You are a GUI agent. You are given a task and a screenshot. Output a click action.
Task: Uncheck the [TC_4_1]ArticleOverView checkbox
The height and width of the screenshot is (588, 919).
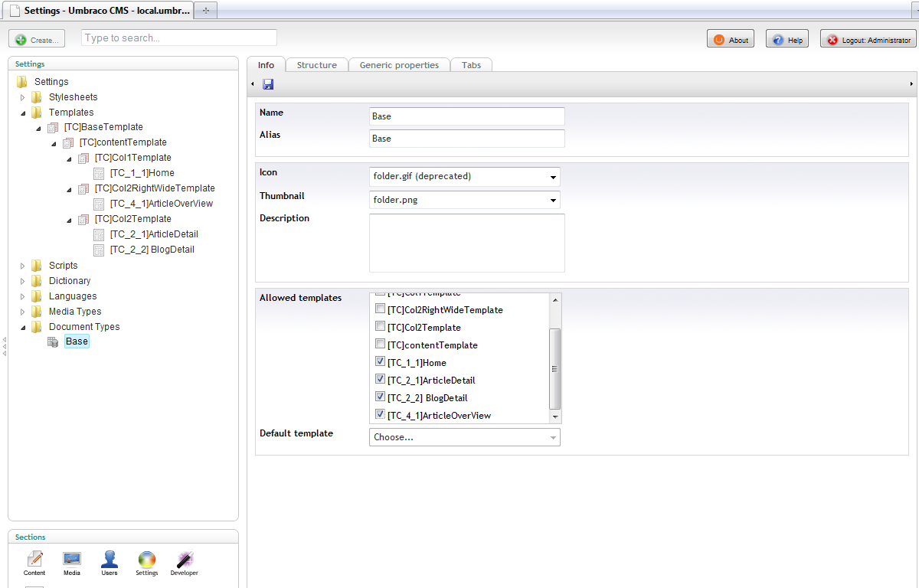380,414
